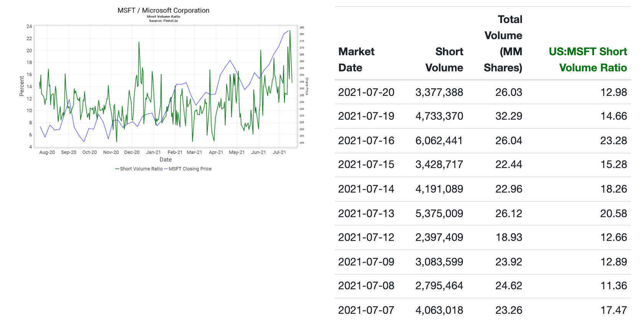Click short volume value 6,062,441
The height and width of the screenshot is (333, 644).
[x=439, y=140]
